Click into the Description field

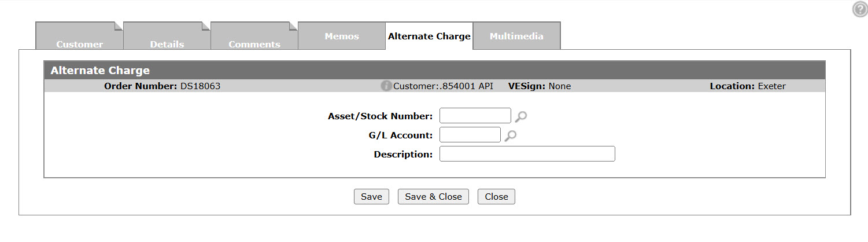(x=527, y=154)
